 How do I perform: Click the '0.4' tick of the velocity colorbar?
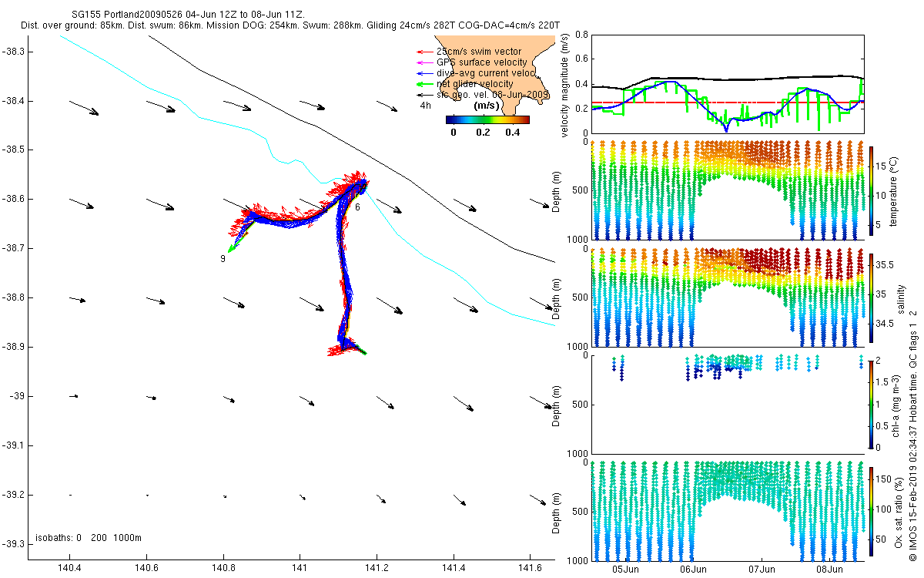512,133
